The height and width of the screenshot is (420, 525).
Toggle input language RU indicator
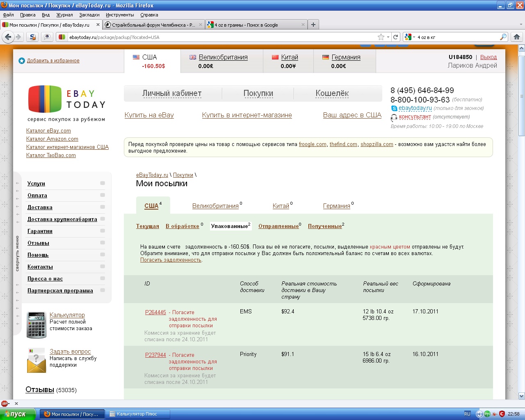click(467, 414)
